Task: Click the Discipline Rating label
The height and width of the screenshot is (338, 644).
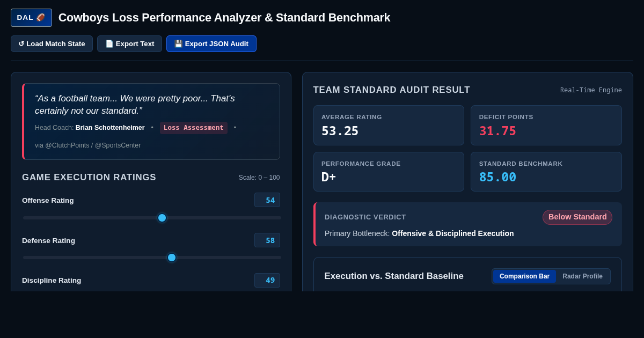Action: pyautogui.click(x=52, y=280)
